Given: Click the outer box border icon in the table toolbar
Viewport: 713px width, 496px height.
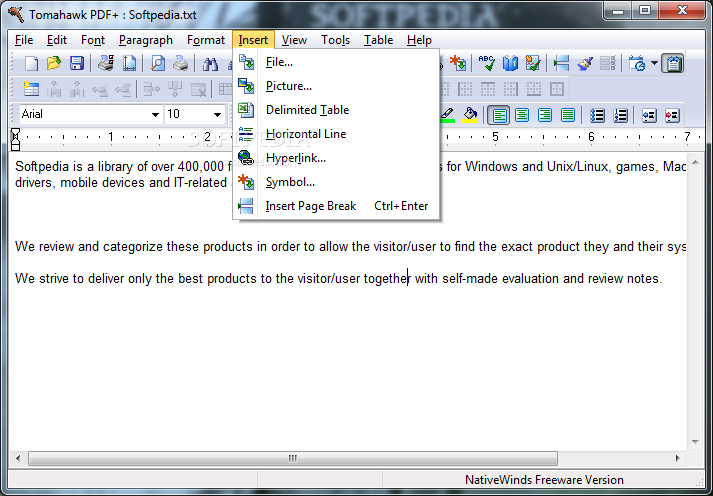Looking at the screenshot, I should point(557,89).
